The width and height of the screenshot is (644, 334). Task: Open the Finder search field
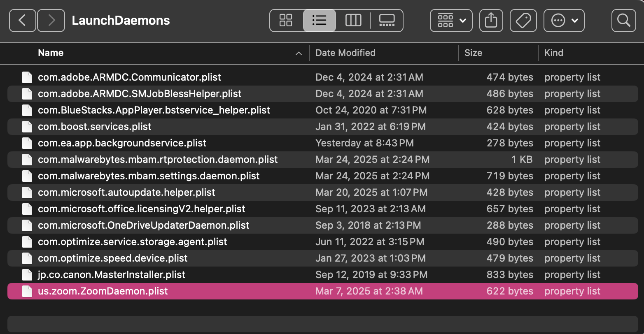pyautogui.click(x=624, y=20)
